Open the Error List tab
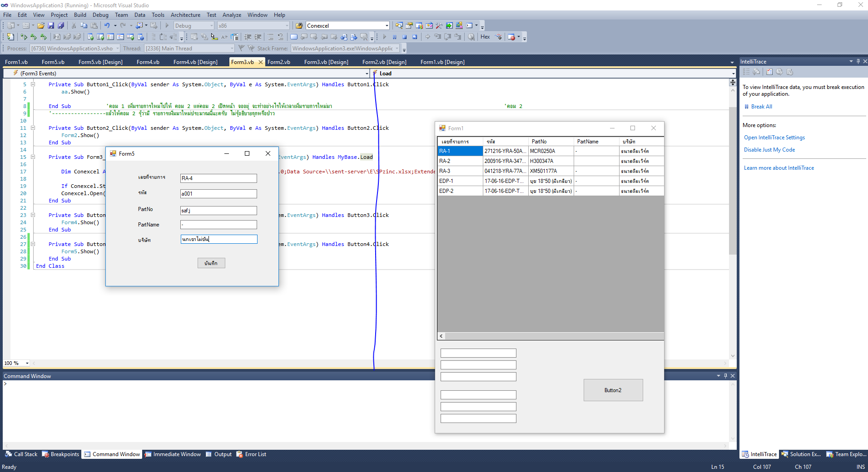This screenshot has height=472, width=868. [252, 454]
